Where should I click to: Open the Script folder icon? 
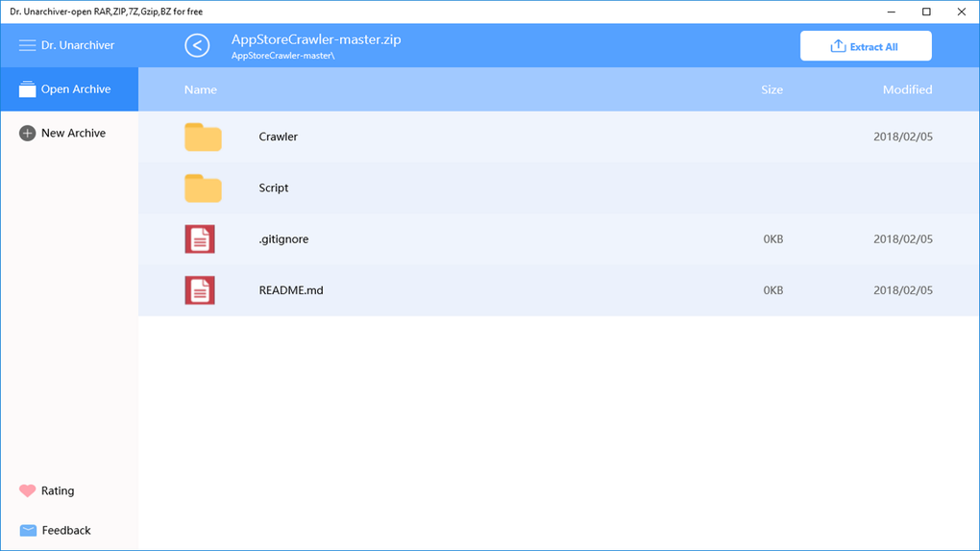click(x=203, y=188)
